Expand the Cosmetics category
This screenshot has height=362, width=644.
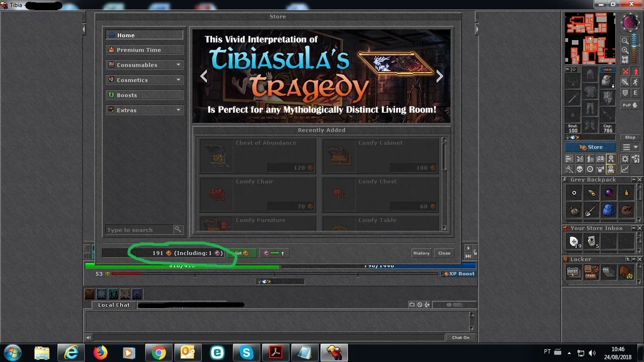(x=144, y=80)
